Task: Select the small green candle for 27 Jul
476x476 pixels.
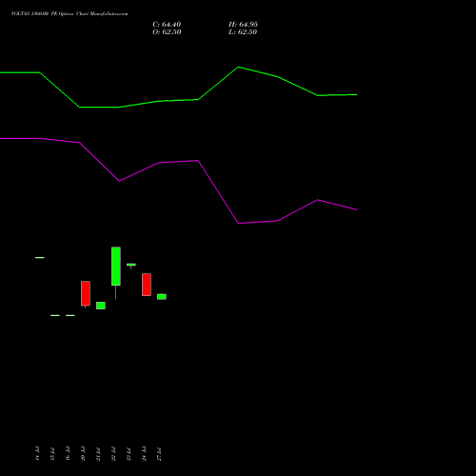Action: (162, 296)
